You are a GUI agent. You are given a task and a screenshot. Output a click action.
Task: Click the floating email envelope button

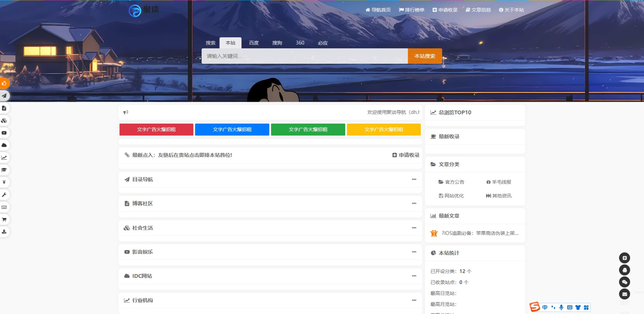point(624,294)
